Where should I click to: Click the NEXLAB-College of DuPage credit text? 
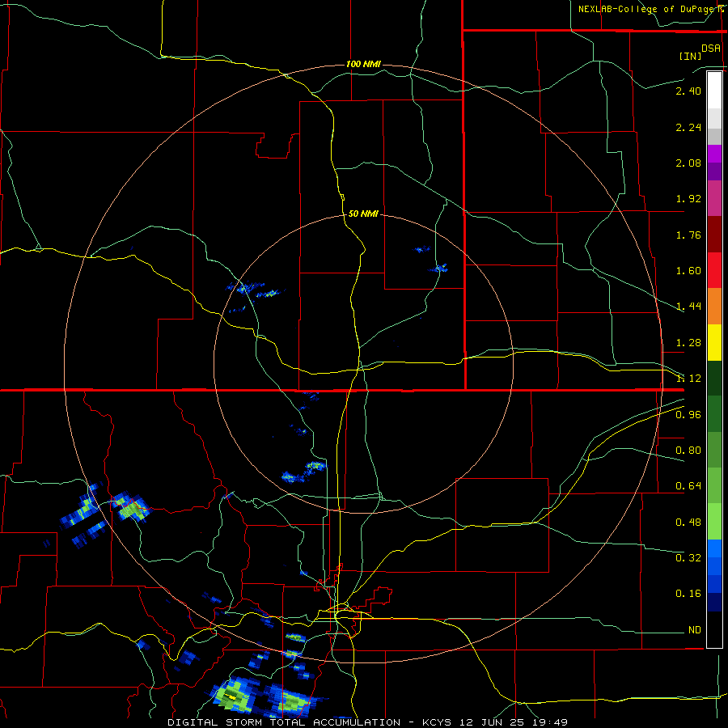(650, 9)
